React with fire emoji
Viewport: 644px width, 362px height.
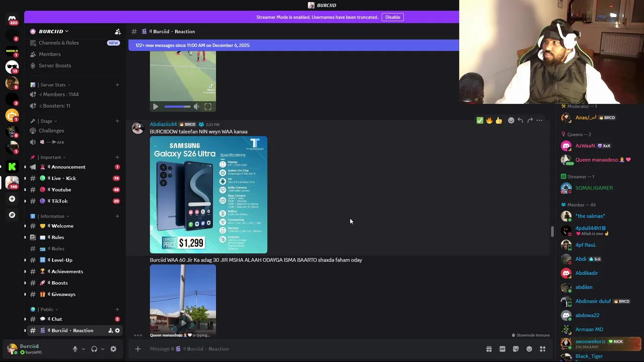pos(489,121)
